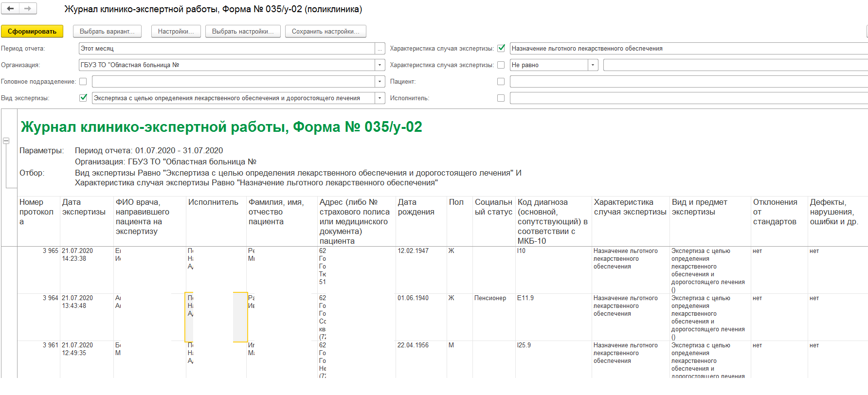The image size is (868, 395).
Task: Click into the Пациент input field
Action: click(681, 82)
